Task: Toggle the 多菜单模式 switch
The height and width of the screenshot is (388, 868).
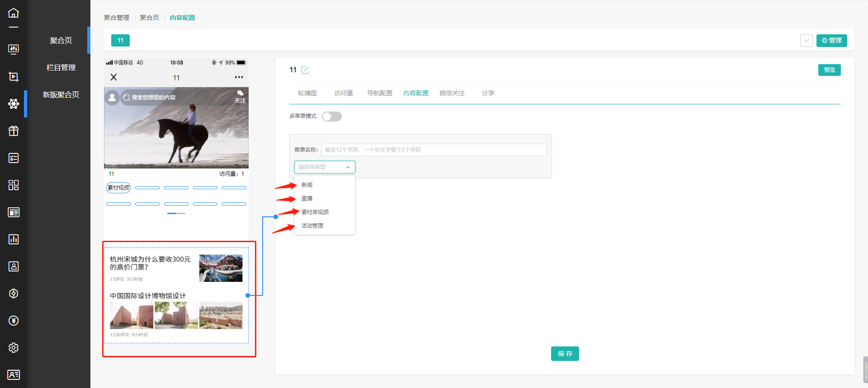Action: (x=332, y=117)
